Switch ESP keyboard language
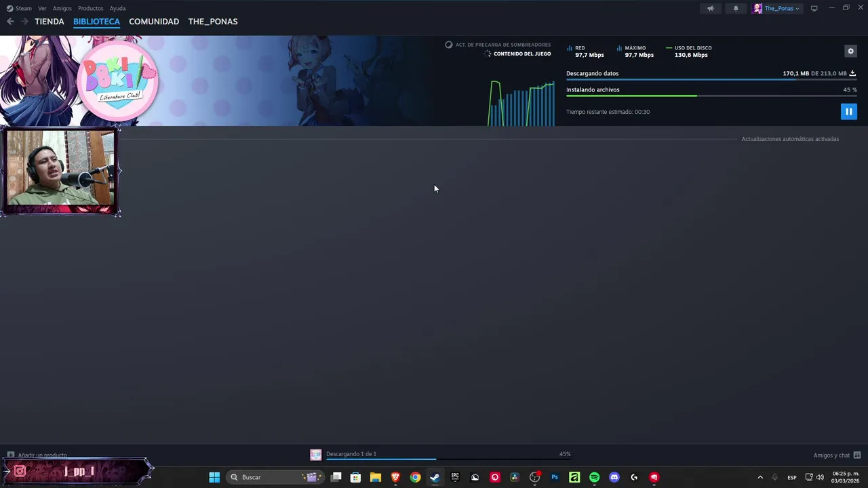 [791, 477]
